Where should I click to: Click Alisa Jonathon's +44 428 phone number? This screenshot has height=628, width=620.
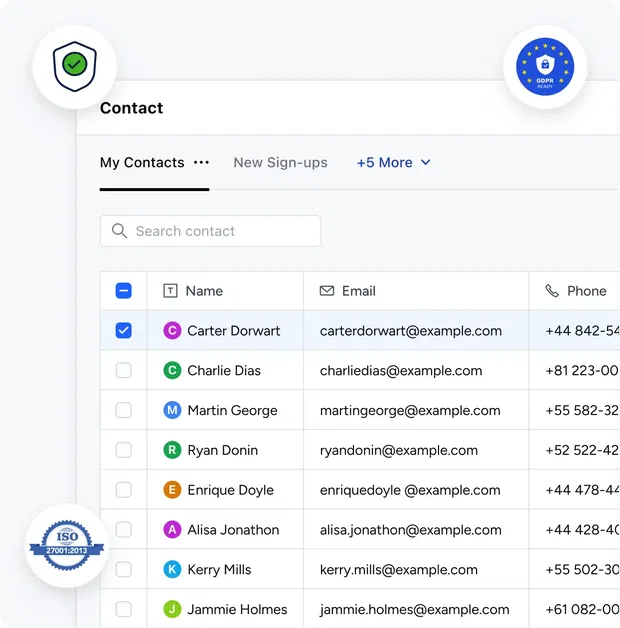point(582,530)
